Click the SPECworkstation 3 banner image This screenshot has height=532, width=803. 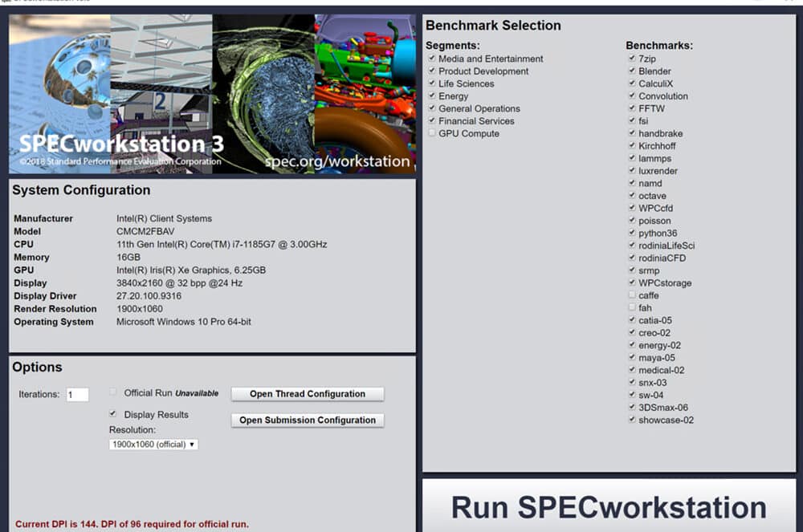coord(212,94)
